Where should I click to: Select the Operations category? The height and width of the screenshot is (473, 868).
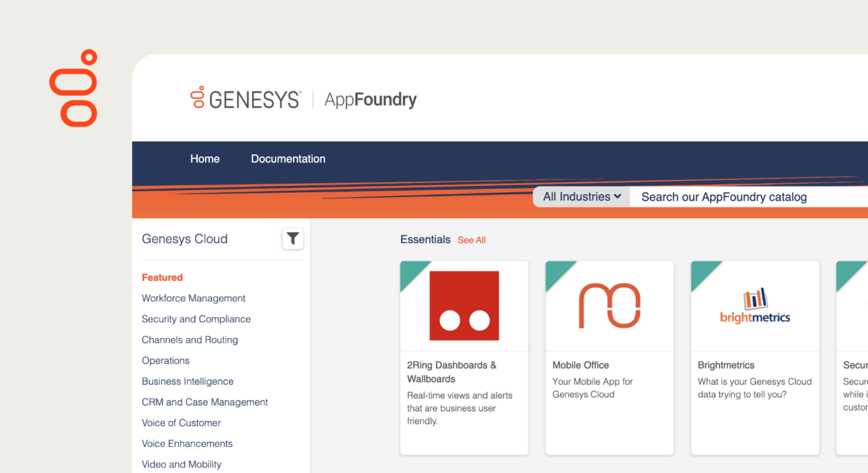(x=165, y=360)
